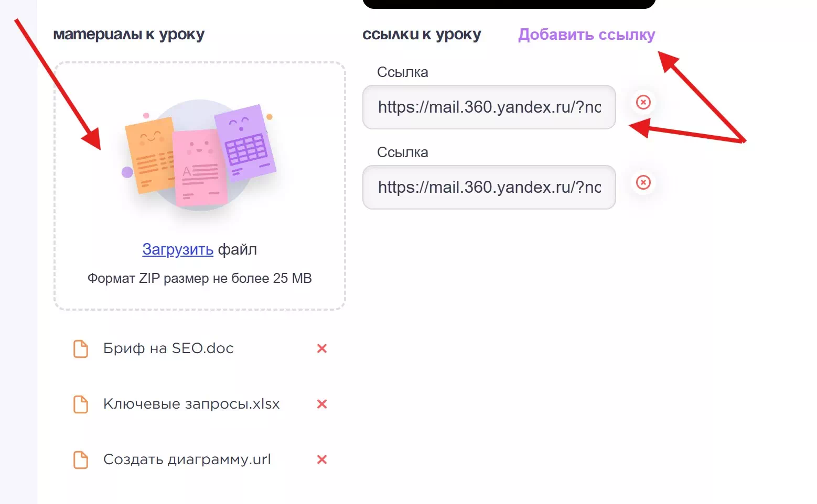
Task: Click the материалы к уроку heading
Action: coord(128,35)
